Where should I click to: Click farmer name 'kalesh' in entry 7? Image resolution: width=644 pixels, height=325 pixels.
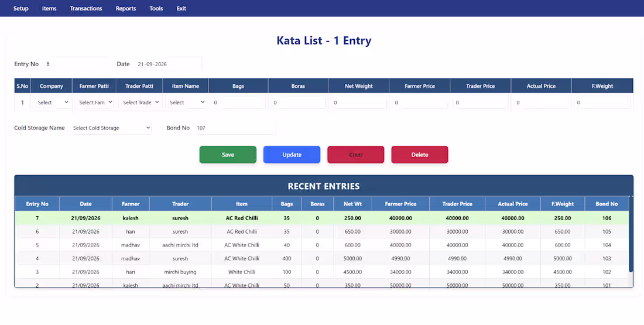(131, 218)
